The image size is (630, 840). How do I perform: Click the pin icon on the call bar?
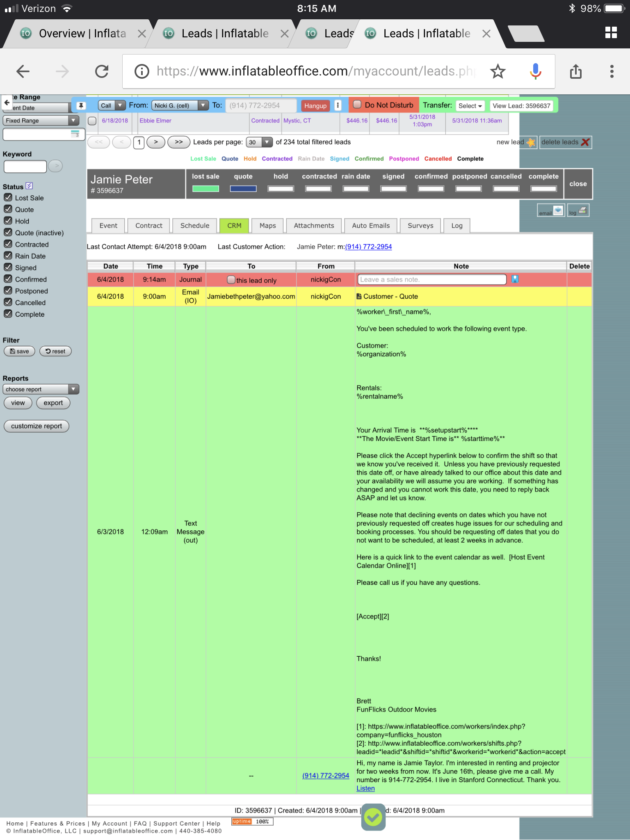(x=81, y=106)
